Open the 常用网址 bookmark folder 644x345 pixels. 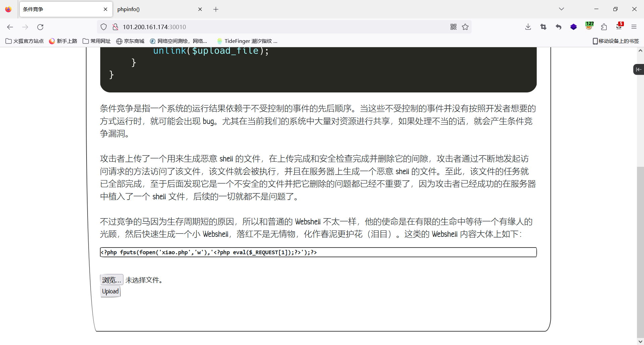pyautogui.click(x=97, y=41)
